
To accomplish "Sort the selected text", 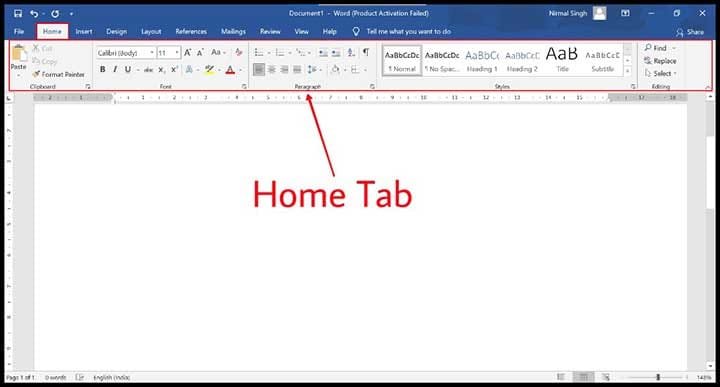I will 351,53.
